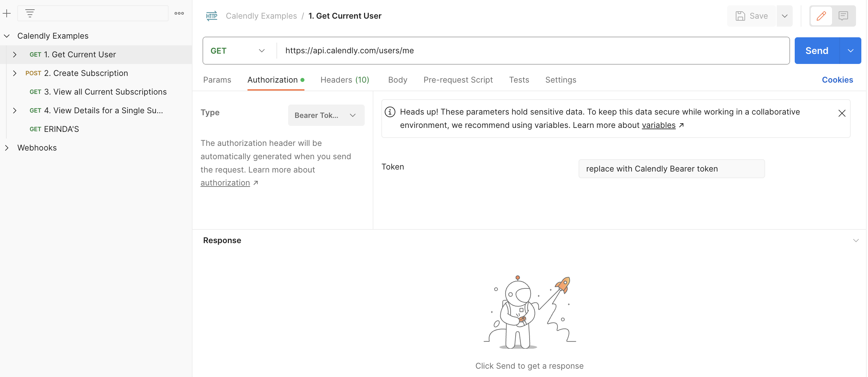Open the Cookies link
Viewport: 868px width, 377px height.
pos(837,80)
